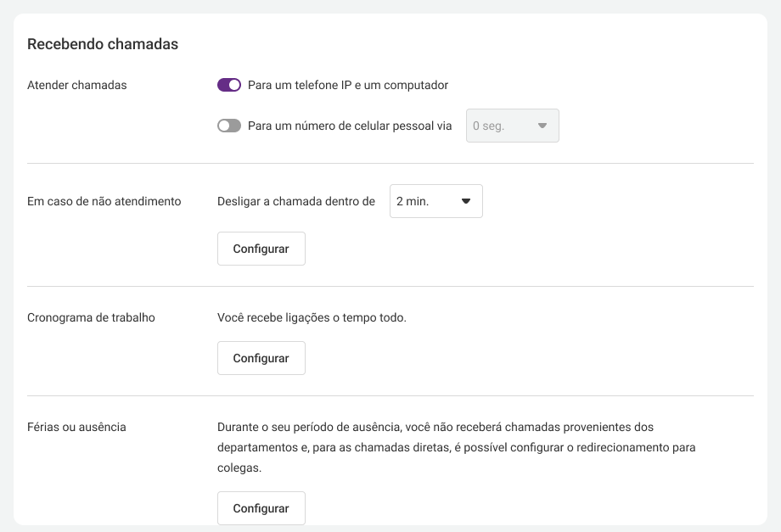This screenshot has height=532, width=781.
Task: Click the absence period description paragraph
Action: 456,447
